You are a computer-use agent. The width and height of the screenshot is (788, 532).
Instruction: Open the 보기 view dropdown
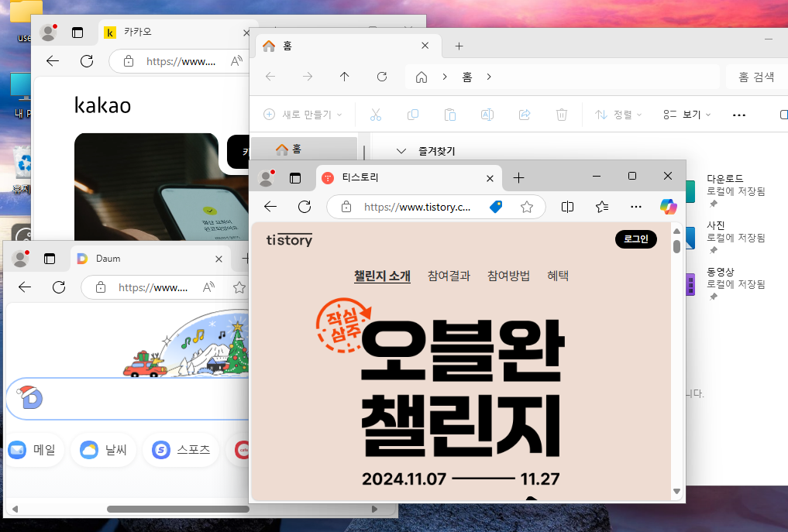pyautogui.click(x=687, y=115)
